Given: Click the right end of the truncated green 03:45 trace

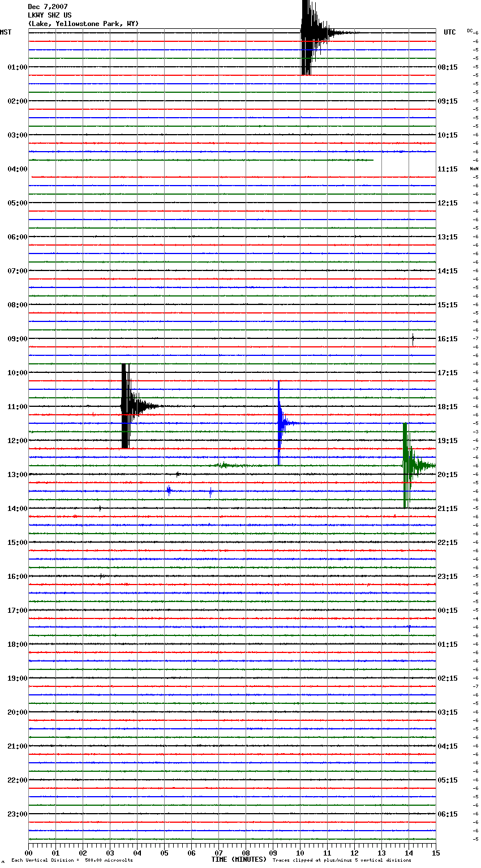Looking at the screenshot, I should coord(372,160).
